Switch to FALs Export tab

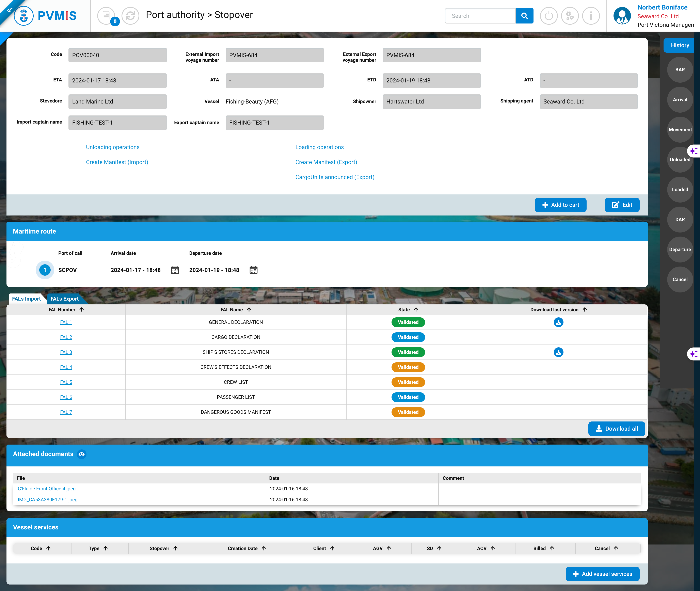point(64,299)
